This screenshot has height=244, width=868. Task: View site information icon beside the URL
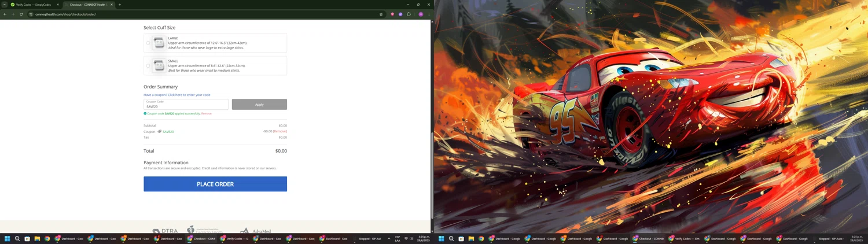point(31,14)
